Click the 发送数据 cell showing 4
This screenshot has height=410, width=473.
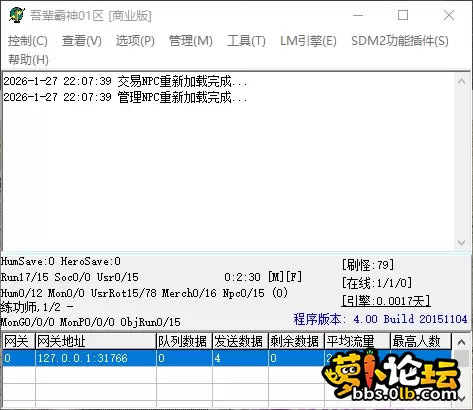(x=240, y=358)
